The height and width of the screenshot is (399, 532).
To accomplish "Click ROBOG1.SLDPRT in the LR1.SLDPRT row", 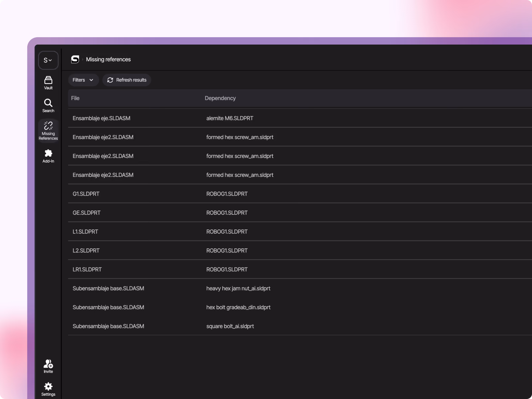I will click(x=227, y=270).
